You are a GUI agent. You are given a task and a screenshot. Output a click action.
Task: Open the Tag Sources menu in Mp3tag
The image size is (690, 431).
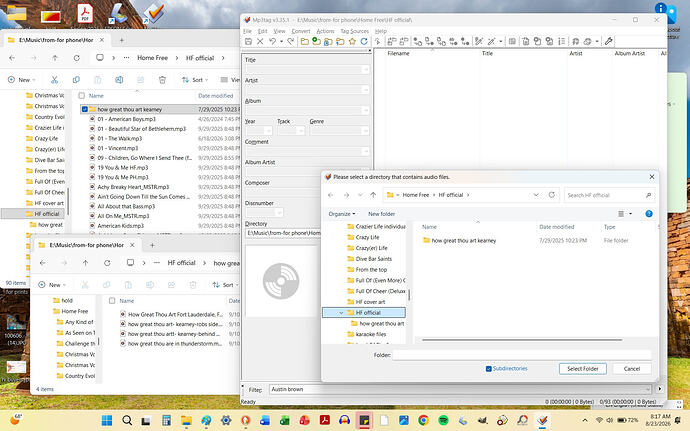point(355,31)
